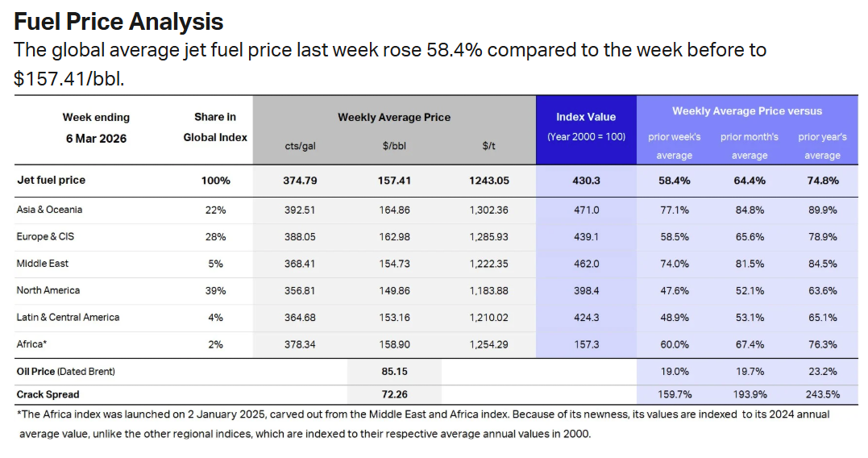The height and width of the screenshot is (458, 868).
Task: Click the Week ending 6 Mar 2026 header
Action: [96, 127]
